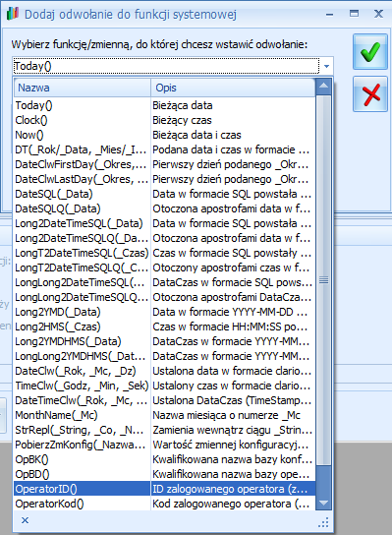
Task: Select the Today() row
Action: pyautogui.click(x=165, y=105)
